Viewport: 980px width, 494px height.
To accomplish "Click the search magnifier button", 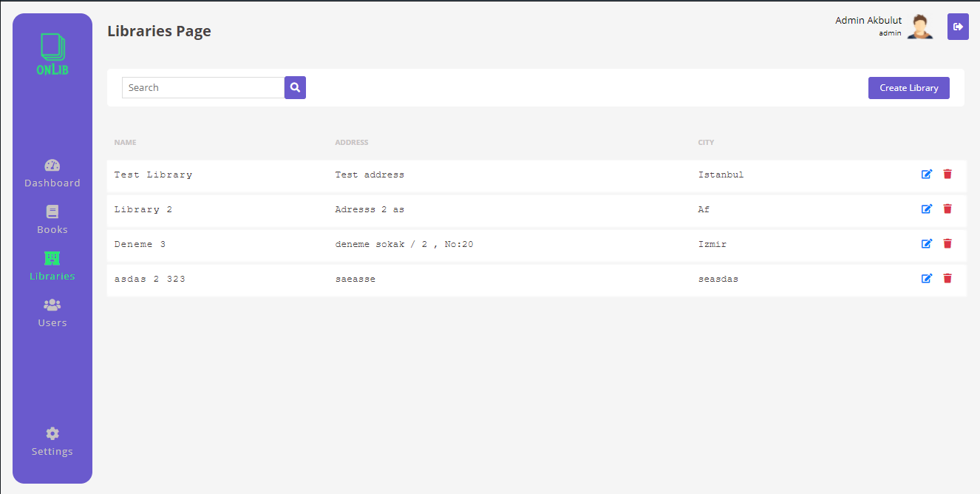I will tap(295, 87).
